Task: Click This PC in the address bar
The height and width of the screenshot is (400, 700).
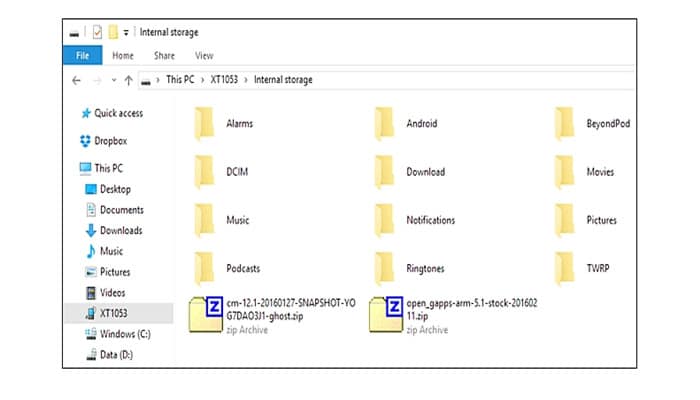Action: [x=180, y=79]
